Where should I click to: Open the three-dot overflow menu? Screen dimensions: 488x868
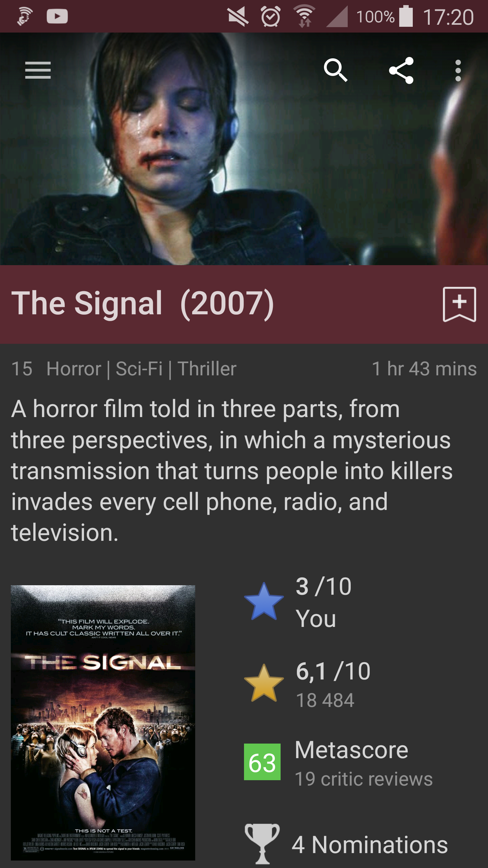458,70
